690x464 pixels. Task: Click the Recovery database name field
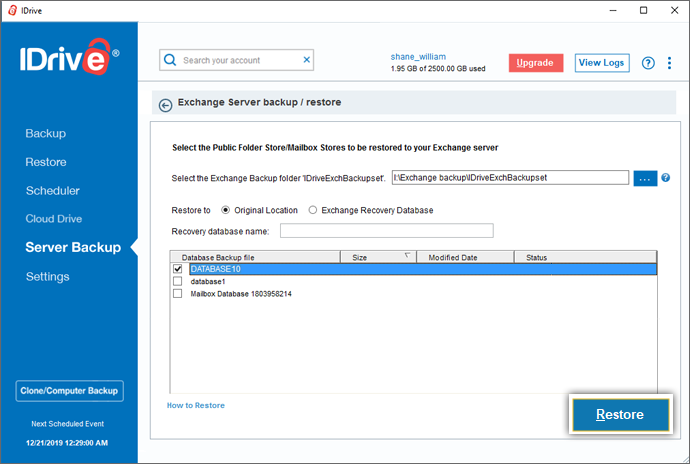pyautogui.click(x=386, y=231)
